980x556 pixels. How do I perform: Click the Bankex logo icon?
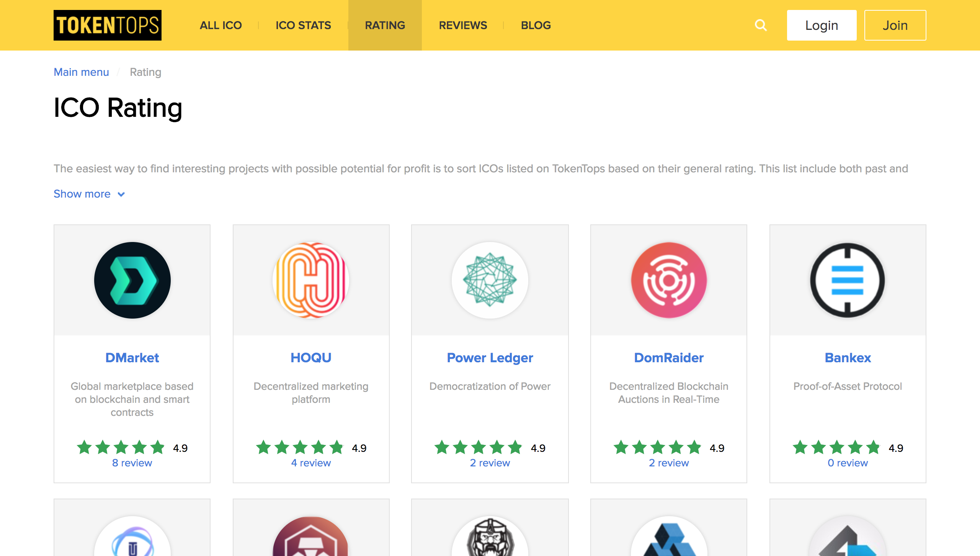(x=847, y=280)
